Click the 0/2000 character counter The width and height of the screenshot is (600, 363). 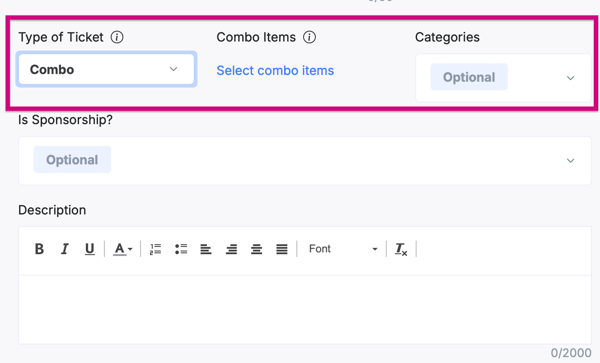tap(571, 353)
